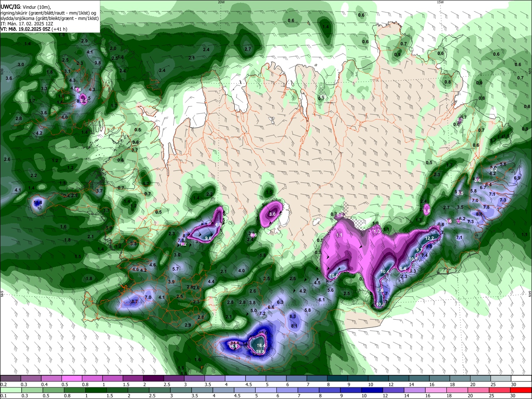Image resolution: width=532 pixels, height=399 pixels.
Task: Click the 3.9 map value
Action: point(171,282)
